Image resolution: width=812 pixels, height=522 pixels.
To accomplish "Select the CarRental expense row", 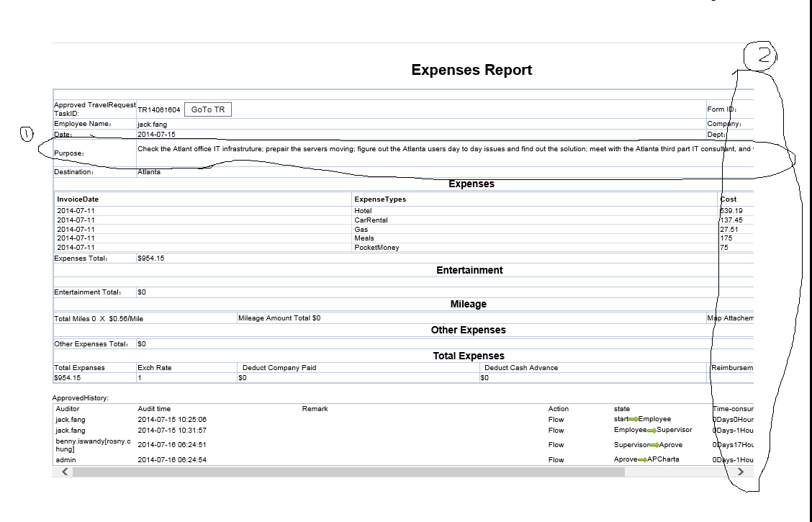I will (x=404, y=220).
